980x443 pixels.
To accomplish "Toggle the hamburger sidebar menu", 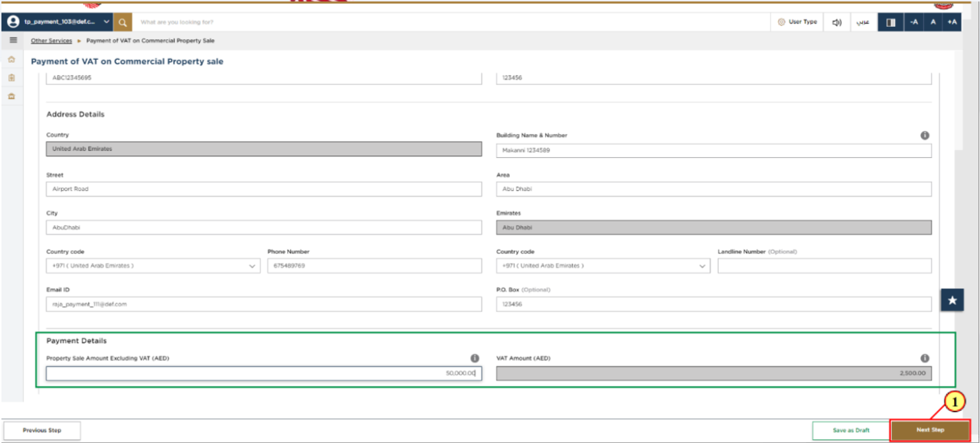I will pos(12,40).
